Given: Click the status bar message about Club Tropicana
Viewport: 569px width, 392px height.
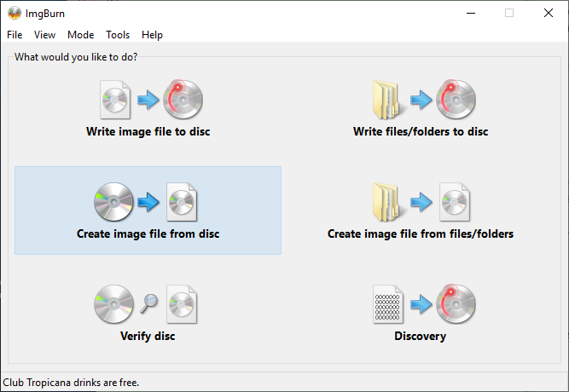Looking at the screenshot, I should [71, 383].
